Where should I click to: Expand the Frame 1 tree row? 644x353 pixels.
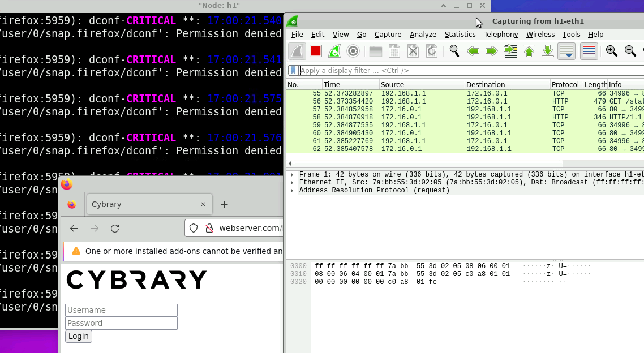[x=292, y=175]
